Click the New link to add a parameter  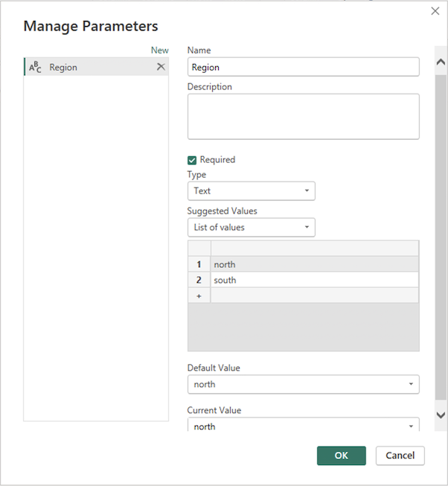tap(159, 51)
